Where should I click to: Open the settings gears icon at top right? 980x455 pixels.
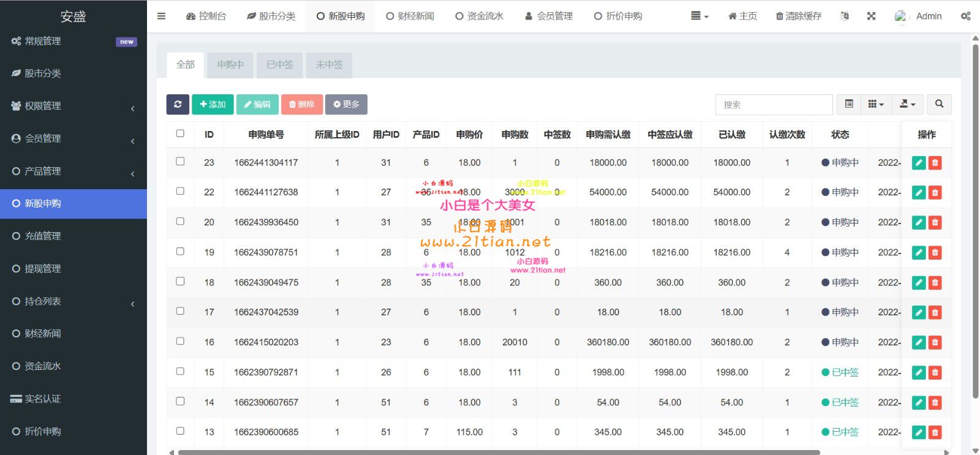(966, 16)
